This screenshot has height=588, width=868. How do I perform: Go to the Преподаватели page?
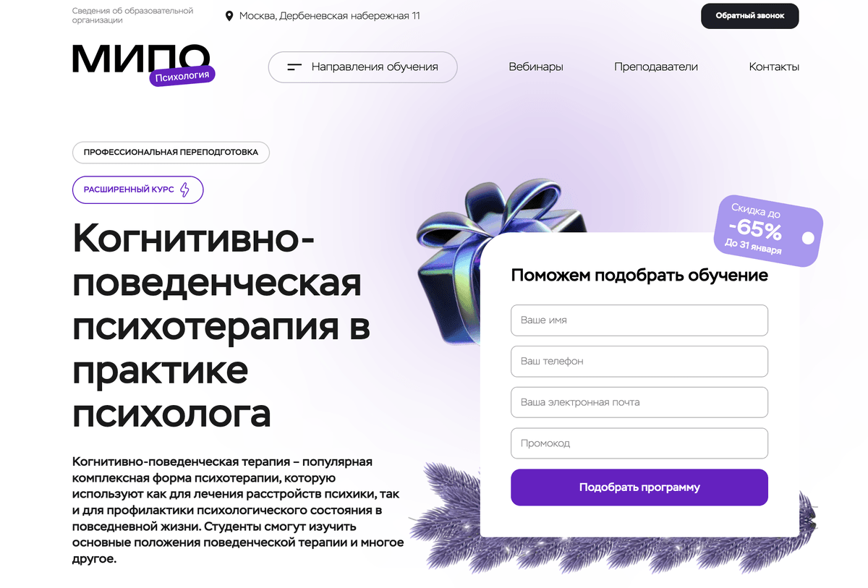656,67
